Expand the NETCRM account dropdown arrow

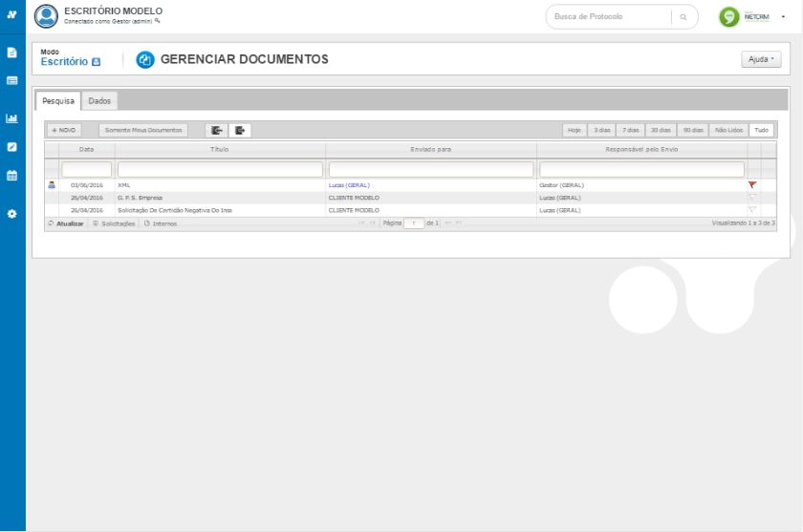coord(783,17)
